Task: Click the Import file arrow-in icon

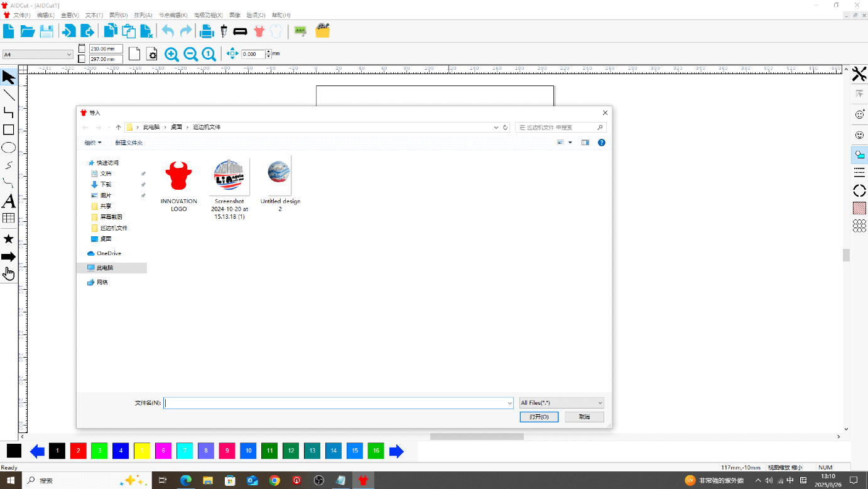Action: [x=68, y=31]
